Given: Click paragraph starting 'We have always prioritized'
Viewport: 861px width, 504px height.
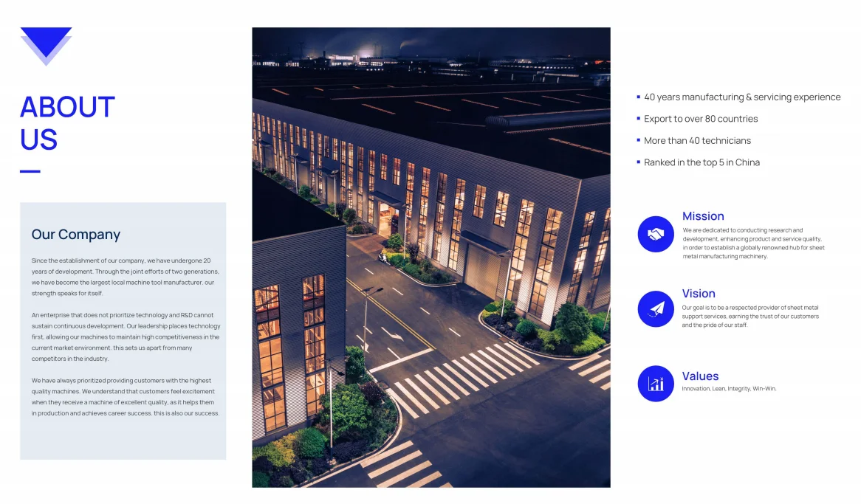Looking at the screenshot, I should click(126, 397).
